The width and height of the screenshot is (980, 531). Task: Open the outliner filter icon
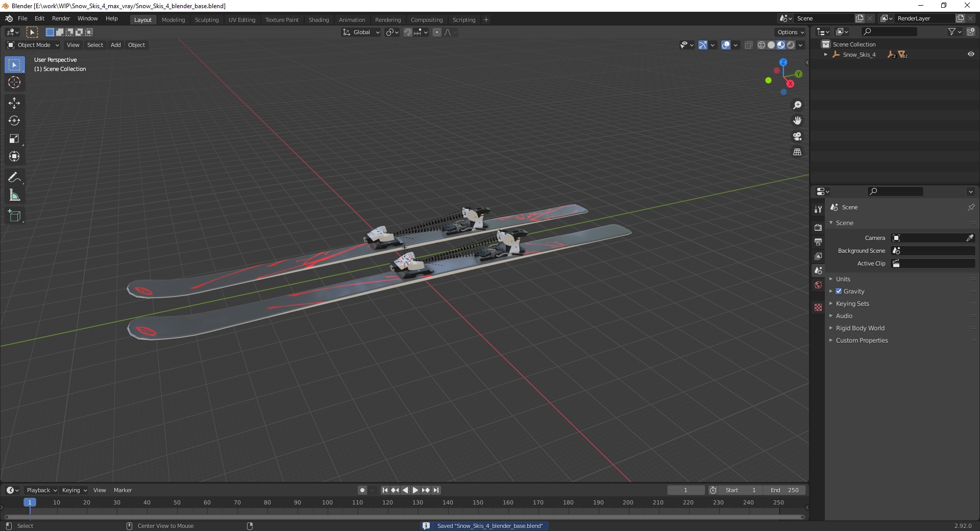point(954,32)
